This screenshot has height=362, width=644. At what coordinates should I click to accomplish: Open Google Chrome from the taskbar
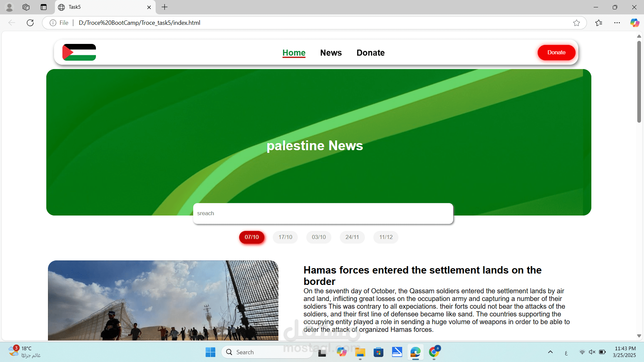434,352
